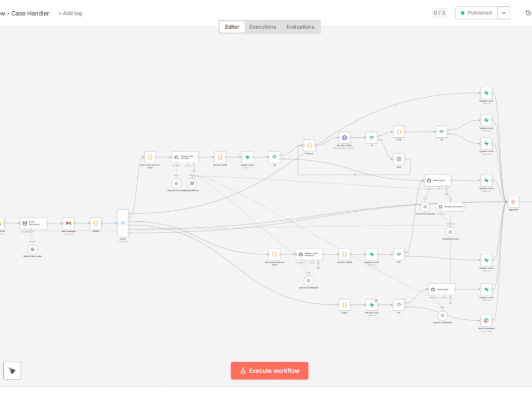Select the Counter code node
532x399 pixels.
[x=310, y=146]
